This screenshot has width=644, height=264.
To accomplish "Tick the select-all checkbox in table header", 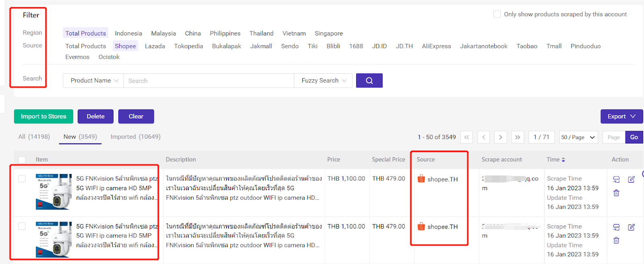I will pos(22,160).
